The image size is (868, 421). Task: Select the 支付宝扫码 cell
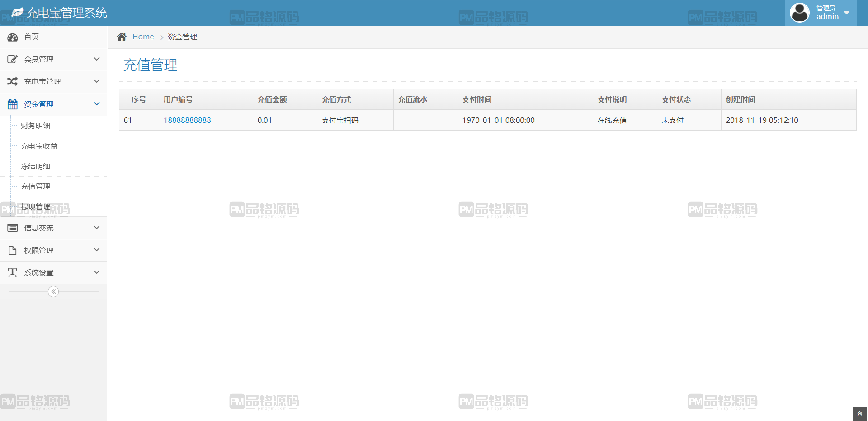click(355, 120)
